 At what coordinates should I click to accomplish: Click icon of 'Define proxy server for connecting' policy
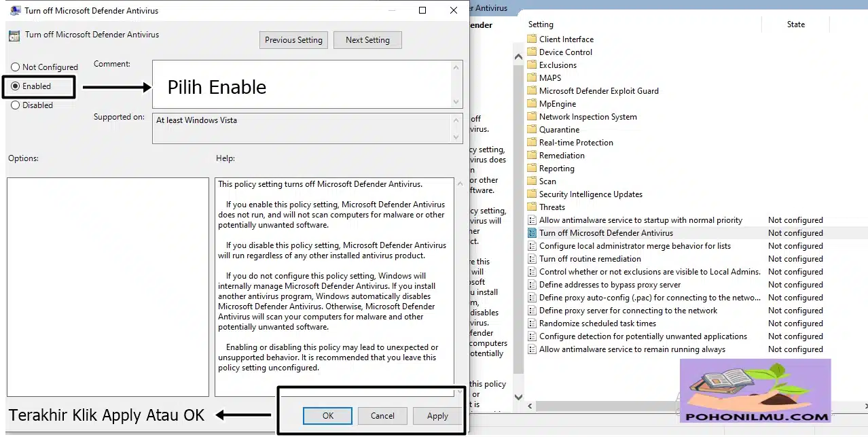pos(532,310)
